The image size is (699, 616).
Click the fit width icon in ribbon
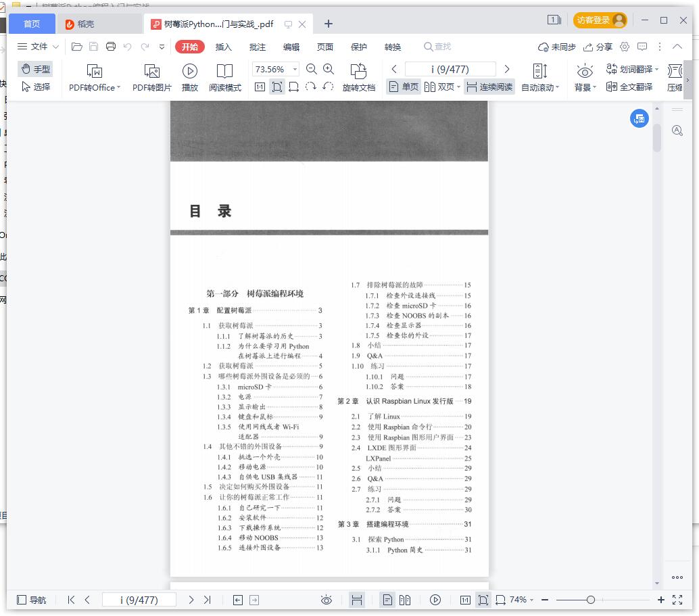click(294, 87)
